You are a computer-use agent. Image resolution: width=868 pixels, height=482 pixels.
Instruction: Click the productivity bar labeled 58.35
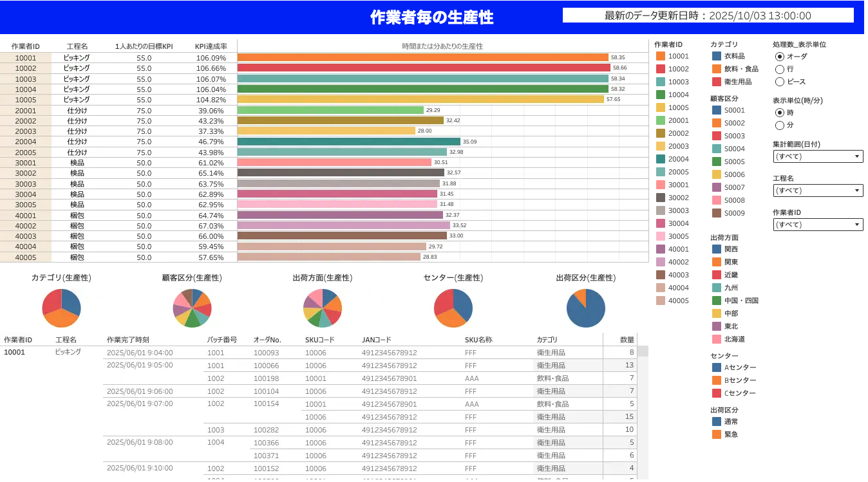click(423, 57)
